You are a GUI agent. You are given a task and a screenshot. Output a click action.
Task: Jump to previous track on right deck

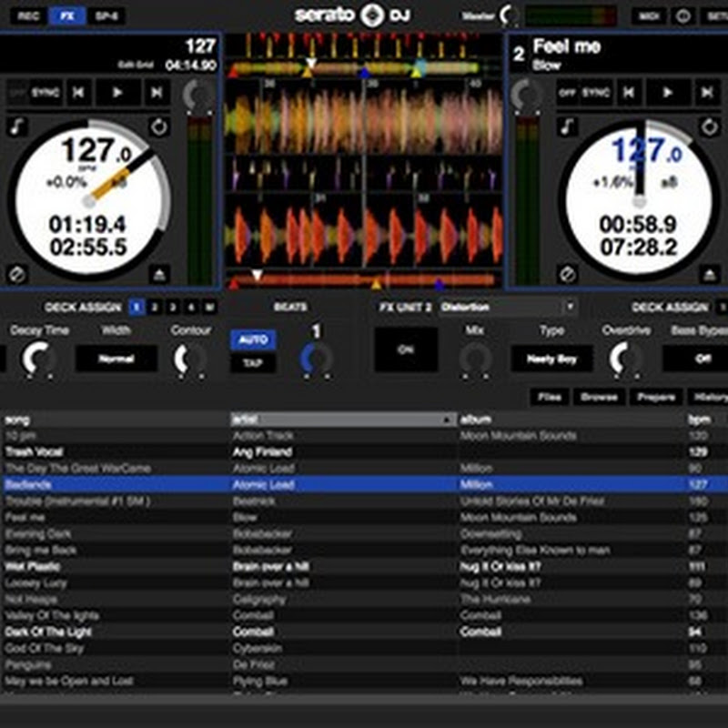click(x=630, y=92)
